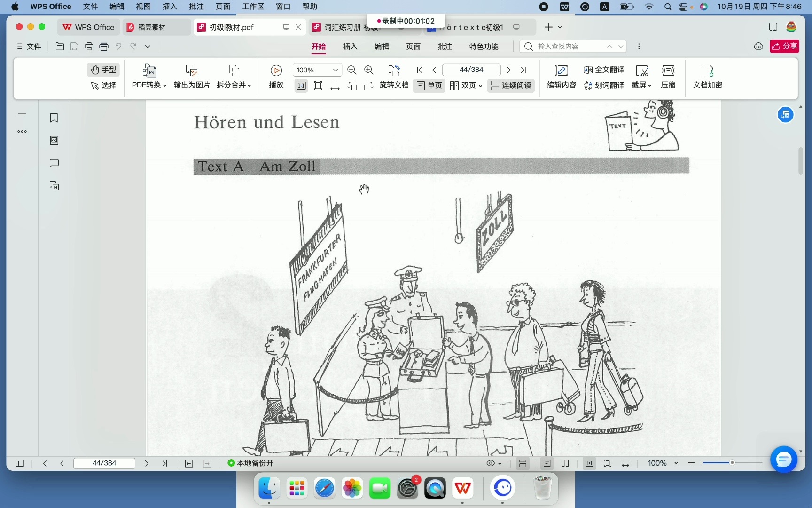Image resolution: width=812 pixels, height=508 pixels.
Task: Click fit page icon in ribbon
Action: [318, 86]
